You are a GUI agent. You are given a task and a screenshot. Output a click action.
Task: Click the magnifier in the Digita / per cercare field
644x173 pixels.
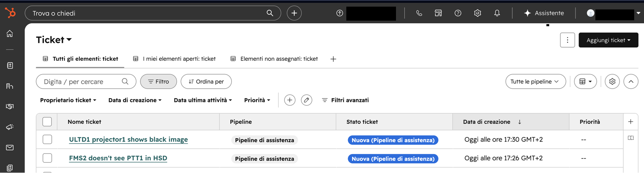coord(125,81)
